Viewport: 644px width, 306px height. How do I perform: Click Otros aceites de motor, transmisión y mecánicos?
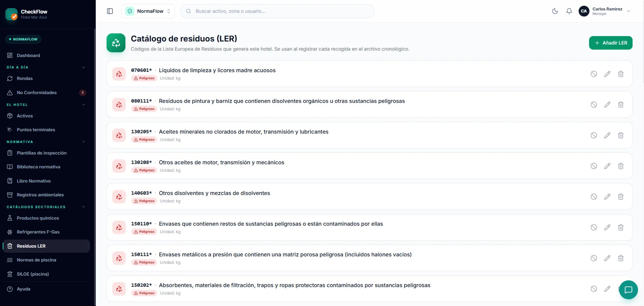click(222, 162)
